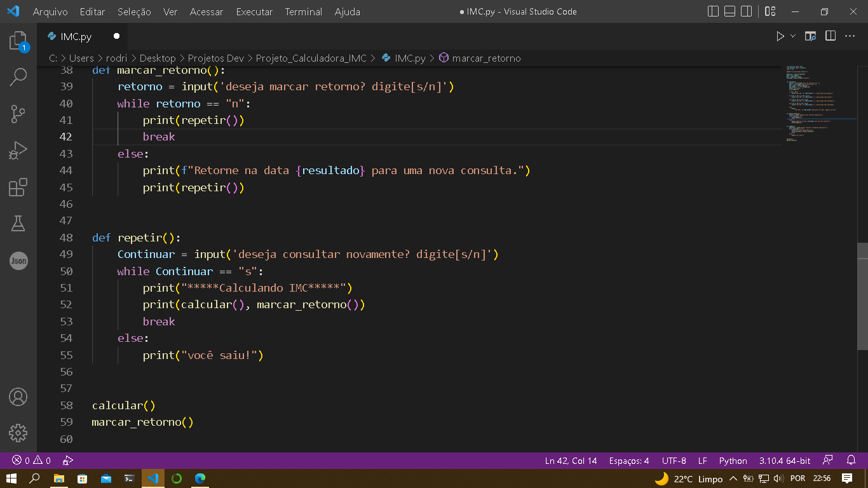Toggle the Secondary Side Bar visibility
Viewport: 868px width, 488px height.
point(747,11)
